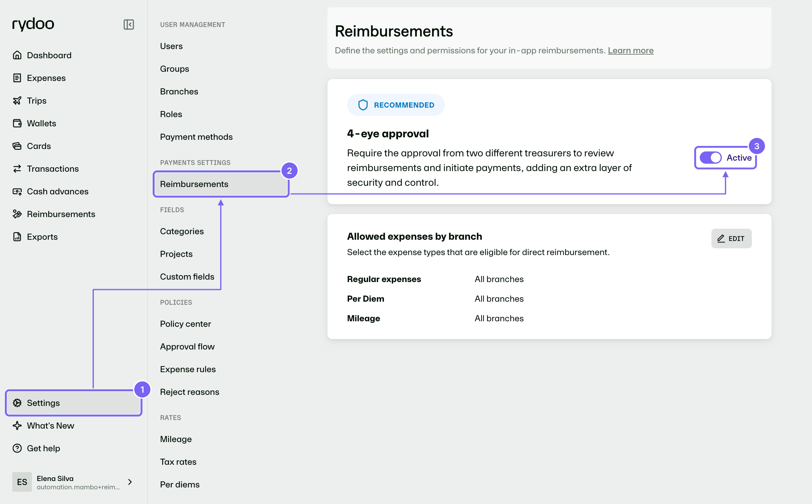Click the What's New sparkle icon
The width and height of the screenshot is (812, 504).
[17, 425]
